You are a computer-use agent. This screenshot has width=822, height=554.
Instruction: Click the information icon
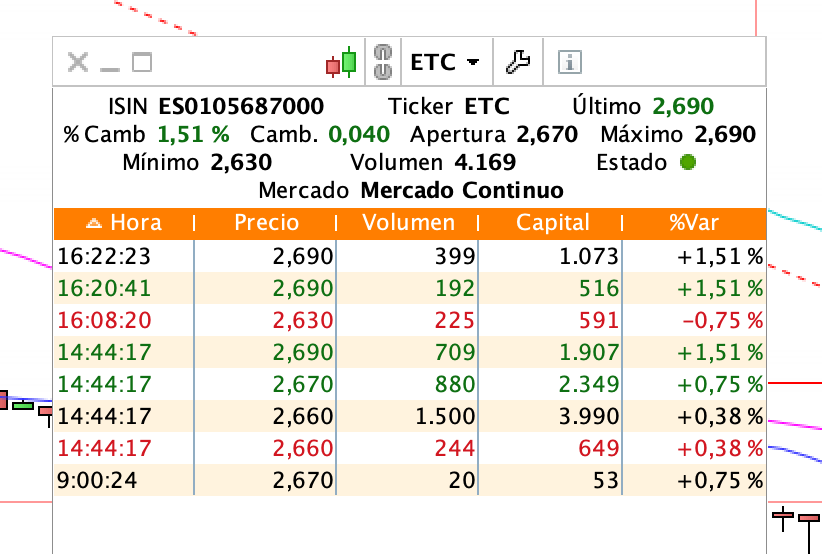[570, 62]
